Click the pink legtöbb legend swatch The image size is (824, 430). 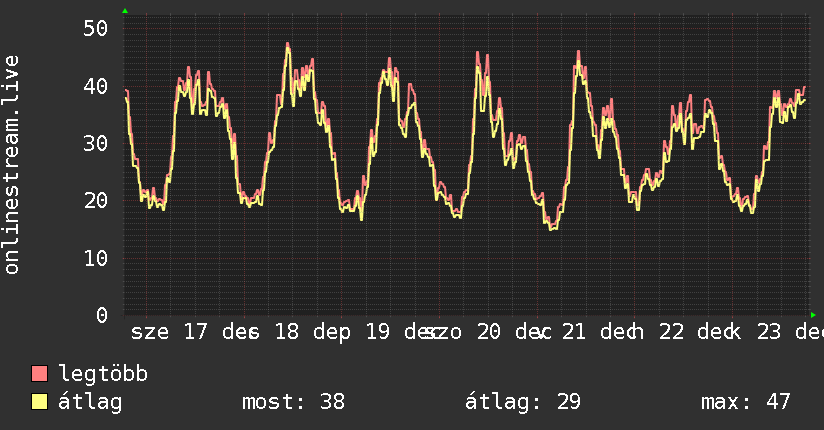pyautogui.click(x=39, y=374)
